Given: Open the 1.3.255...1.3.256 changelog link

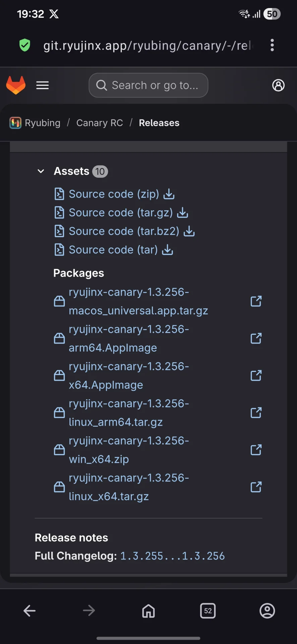Looking at the screenshot, I should [x=172, y=556].
